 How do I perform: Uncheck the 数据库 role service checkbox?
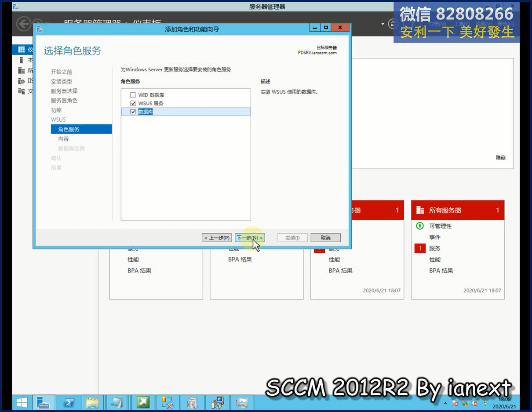[133, 112]
